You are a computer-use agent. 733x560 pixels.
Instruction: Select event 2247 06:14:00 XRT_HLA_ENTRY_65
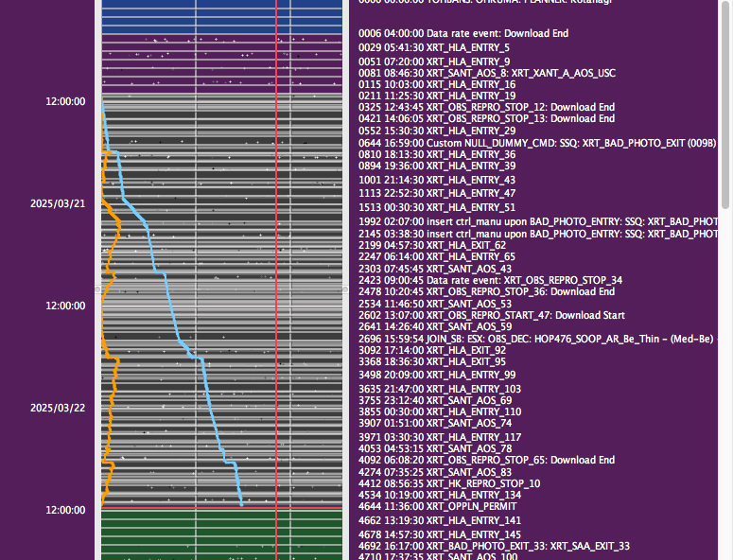pos(437,257)
